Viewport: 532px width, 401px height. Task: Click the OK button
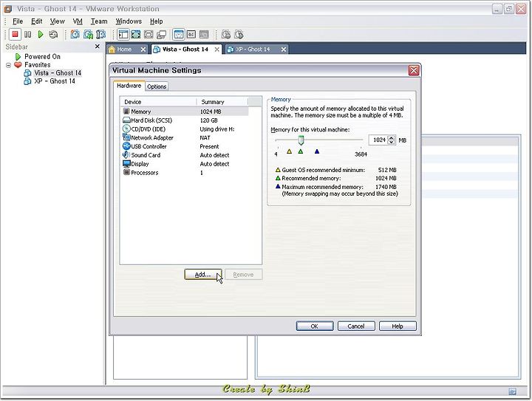(315, 326)
